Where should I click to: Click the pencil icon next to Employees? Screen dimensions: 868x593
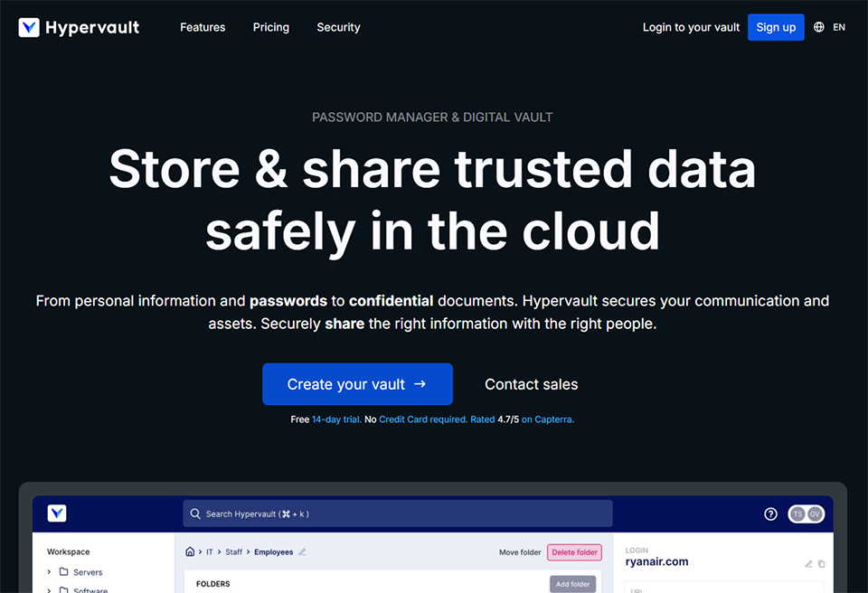point(302,552)
